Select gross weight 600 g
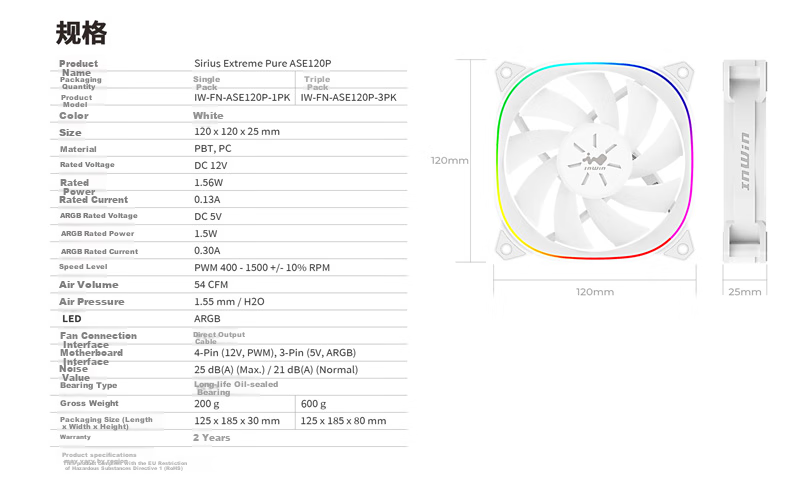Screen dimensions: 790x487 [x=313, y=404]
